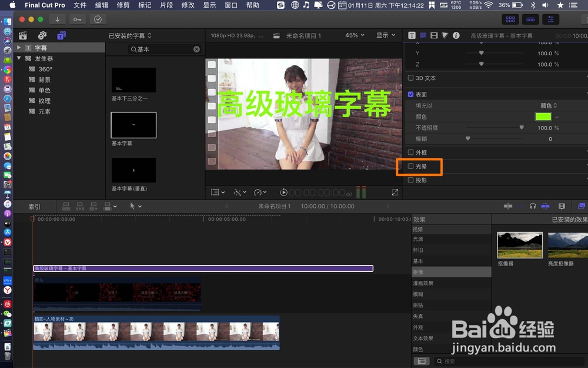Uncheck the 表面 checkbox

410,94
